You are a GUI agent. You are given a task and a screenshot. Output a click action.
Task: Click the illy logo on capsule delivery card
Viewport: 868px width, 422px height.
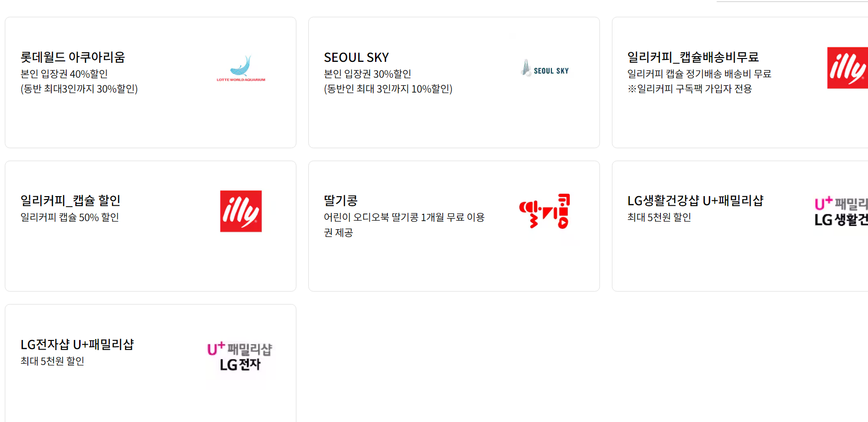(x=847, y=68)
